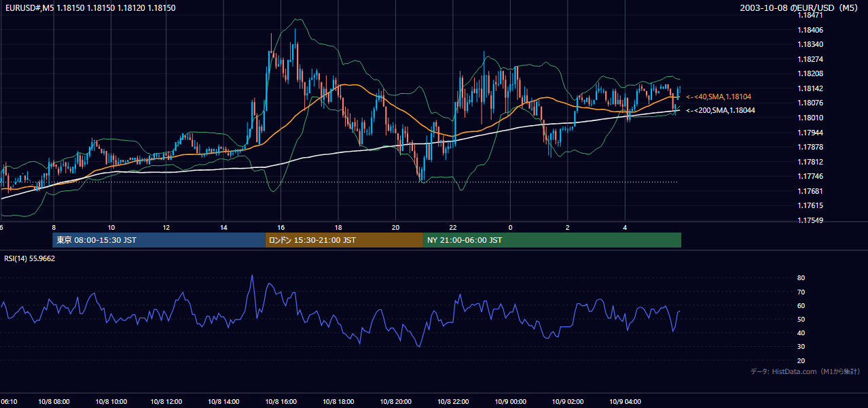This screenshot has height=408, width=868.
Task: Click hour label 2 under the price chart
Action: point(567,227)
